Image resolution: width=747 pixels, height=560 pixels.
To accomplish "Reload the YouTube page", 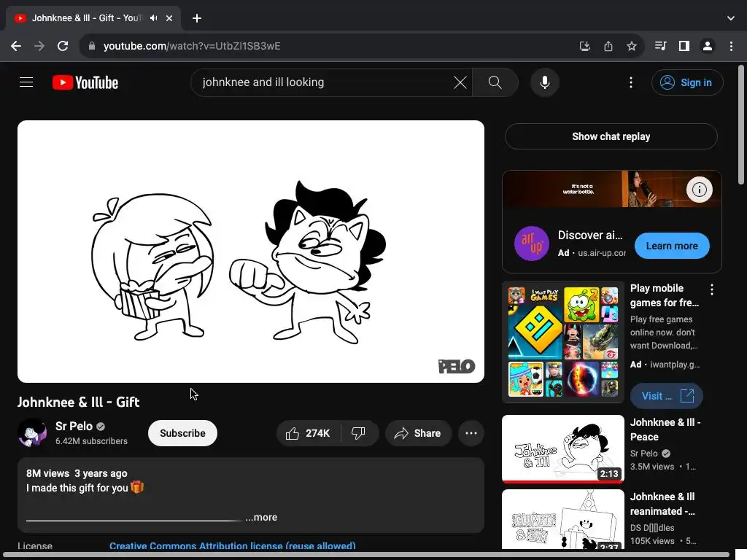I will click(63, 46).
